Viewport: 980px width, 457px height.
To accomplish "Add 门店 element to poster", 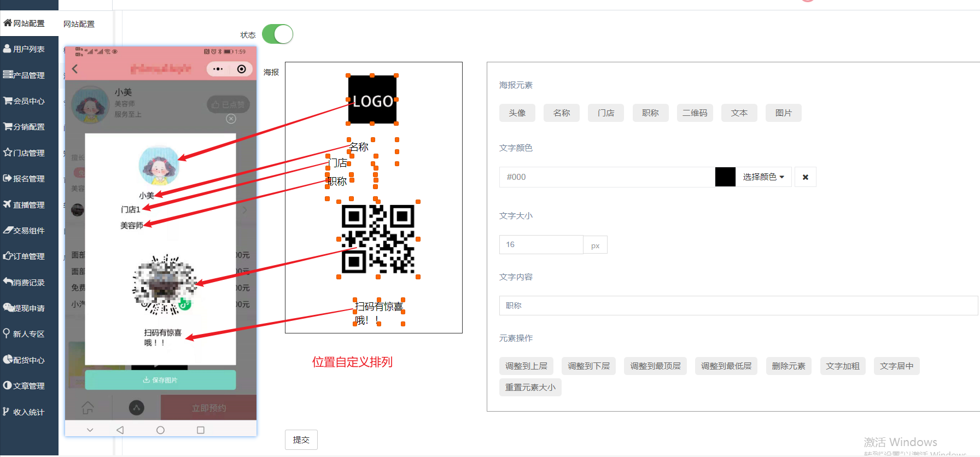I will click(x=606, y=113).
